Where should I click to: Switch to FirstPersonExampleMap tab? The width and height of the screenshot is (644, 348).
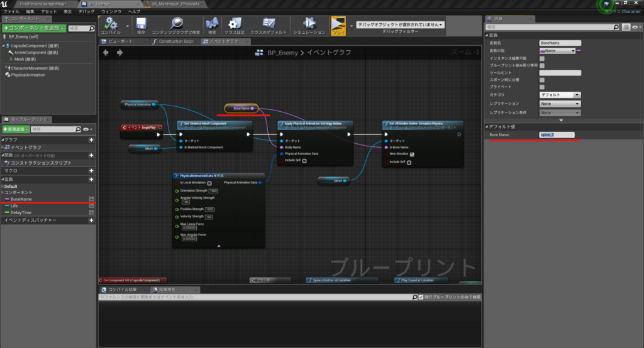[43, 4]
